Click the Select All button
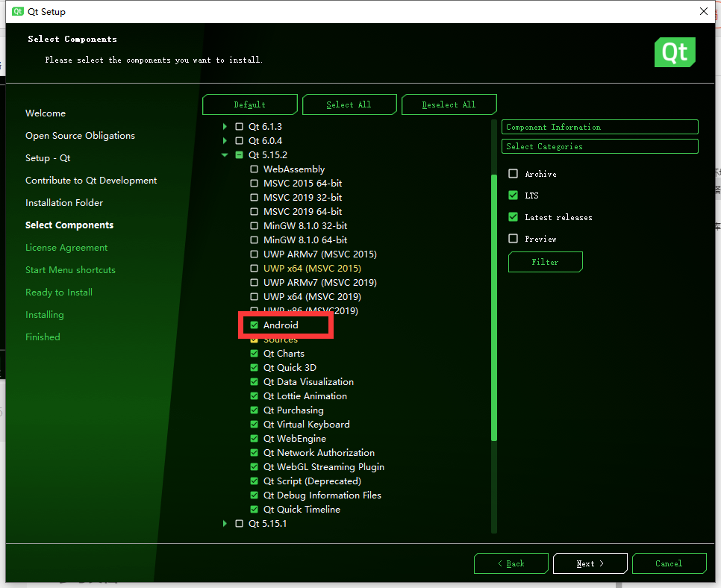 pyautogui.click(x=349, y=104)
